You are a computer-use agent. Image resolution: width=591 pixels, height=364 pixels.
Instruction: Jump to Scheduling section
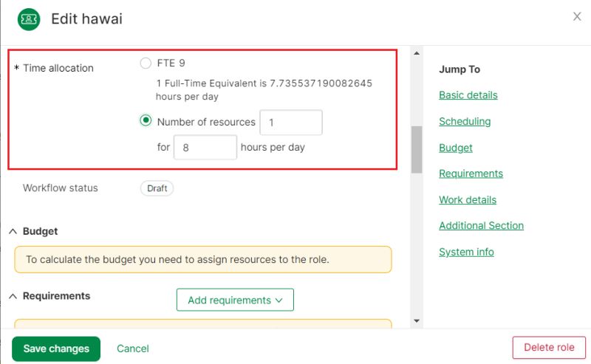465,121
